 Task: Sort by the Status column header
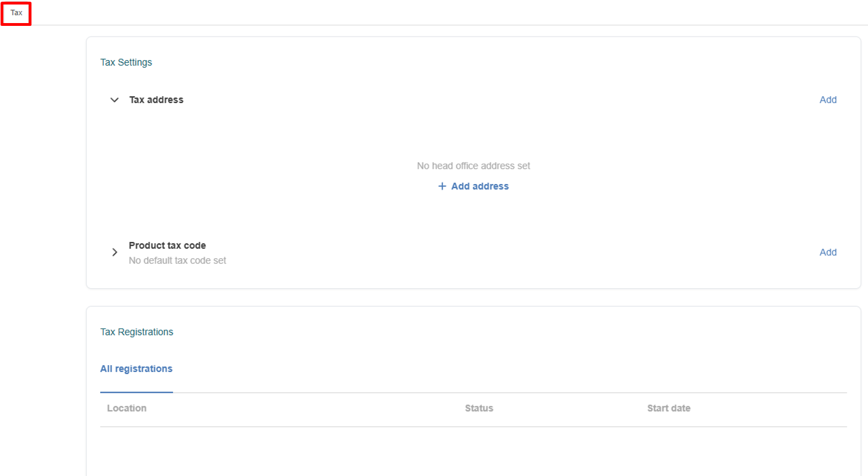[x=479, y=408]
